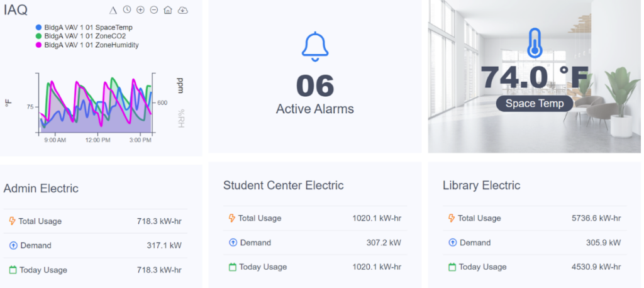
Task: Click Admin Electric Today Usage calendar icon
Action: [x=13, y=270]
